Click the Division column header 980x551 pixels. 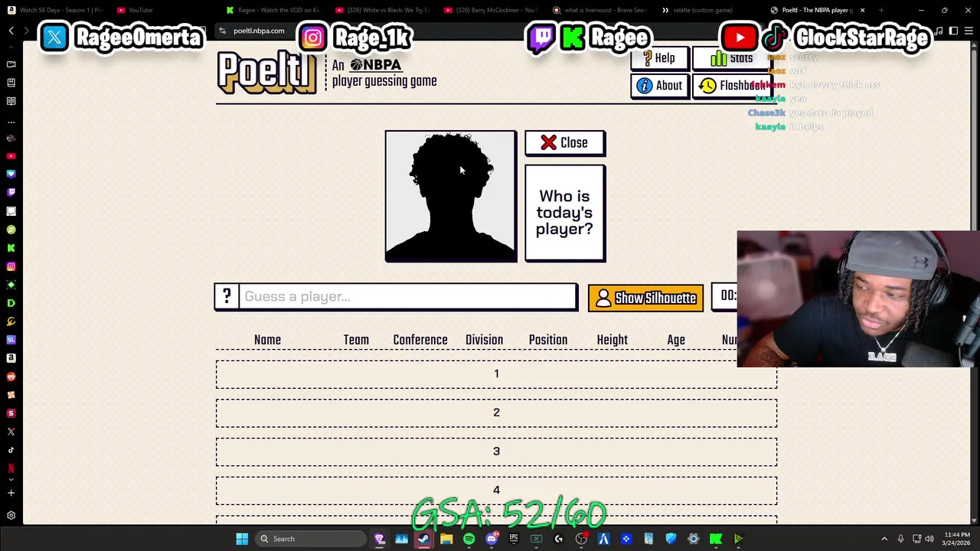pos(484,340)
